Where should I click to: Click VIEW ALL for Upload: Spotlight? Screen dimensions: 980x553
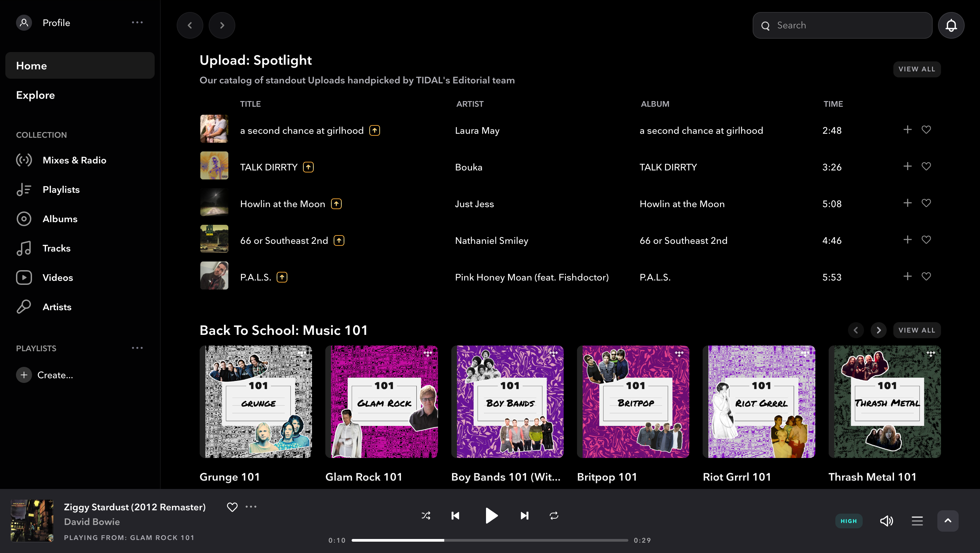pos(917,69)
